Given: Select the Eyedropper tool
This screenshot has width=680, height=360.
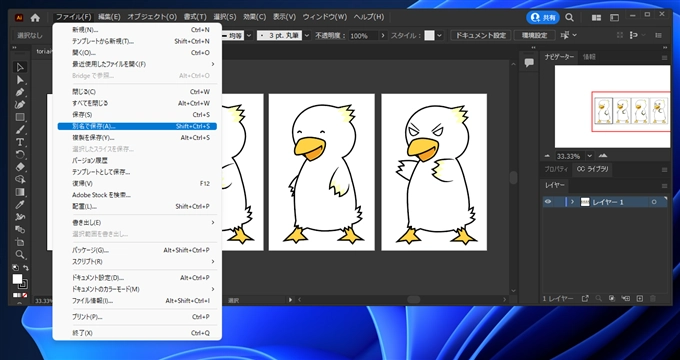Looking at the screenshot, I should pos(20,205).
